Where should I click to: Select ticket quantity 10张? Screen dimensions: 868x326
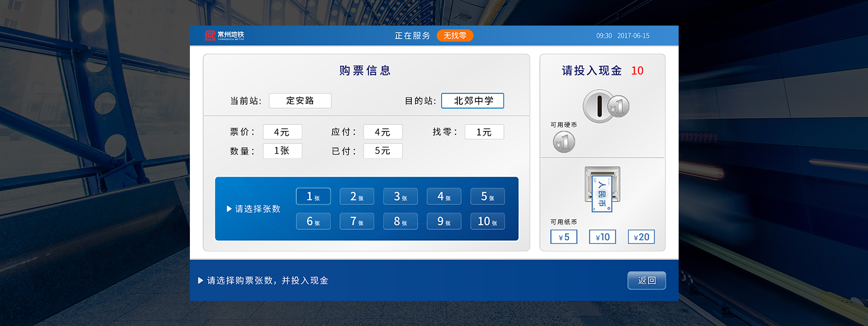pyautogui.click(x=487, y=221)
